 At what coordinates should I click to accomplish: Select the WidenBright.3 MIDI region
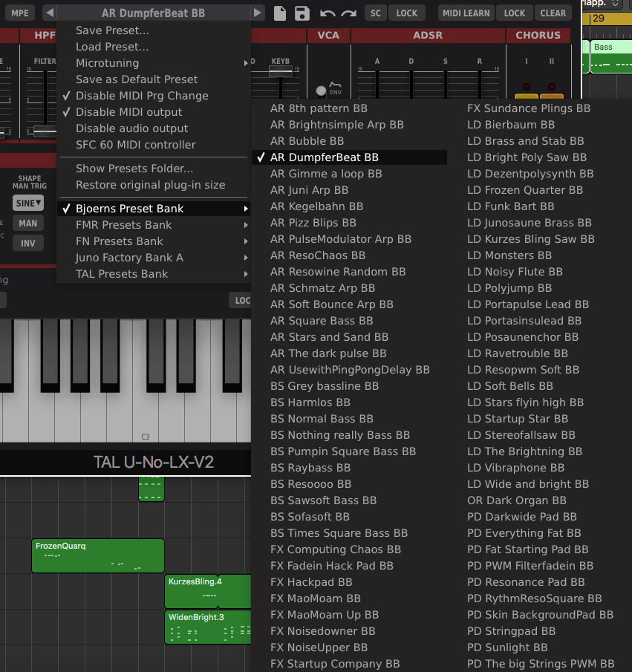pyautogui.click(x=208, y=627)
